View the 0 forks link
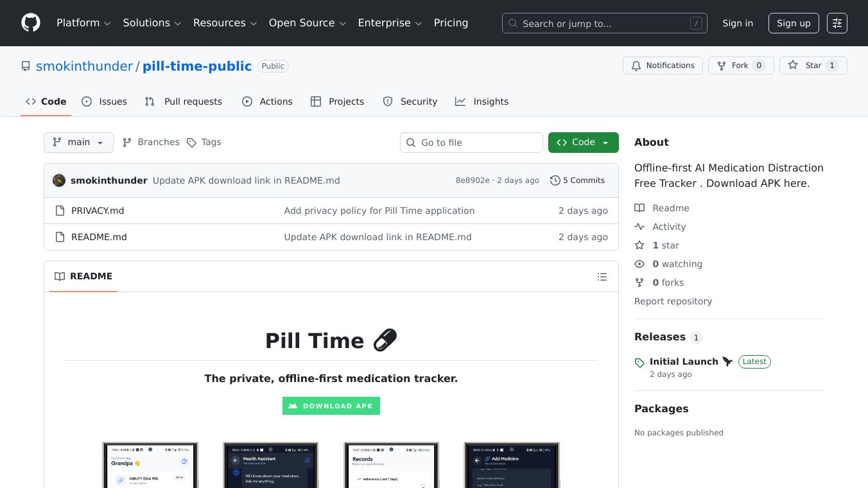Image resolution: width=868 pixels, height=488 pixels. coord(659,283)
